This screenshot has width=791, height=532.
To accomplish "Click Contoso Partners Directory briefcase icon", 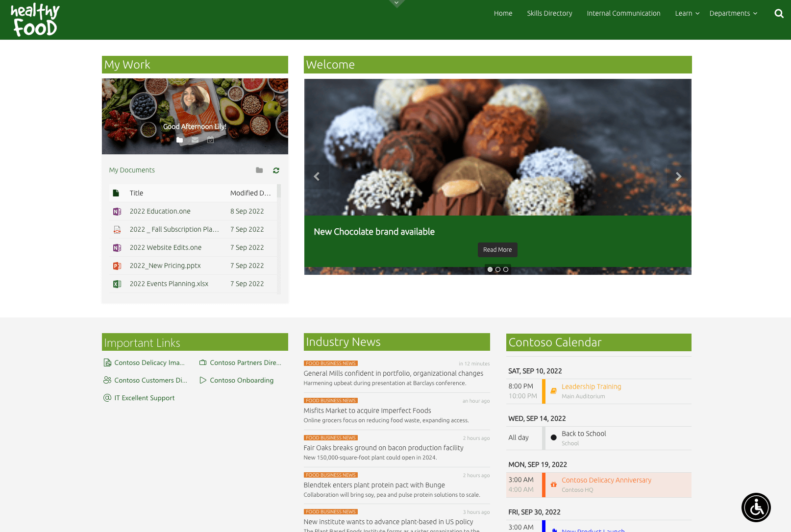I will (x=203, y=363).
